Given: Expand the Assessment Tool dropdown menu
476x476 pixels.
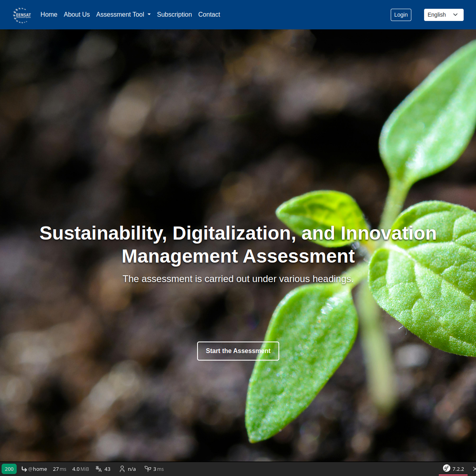Looking at the screenshot, I should pos(123,15).
